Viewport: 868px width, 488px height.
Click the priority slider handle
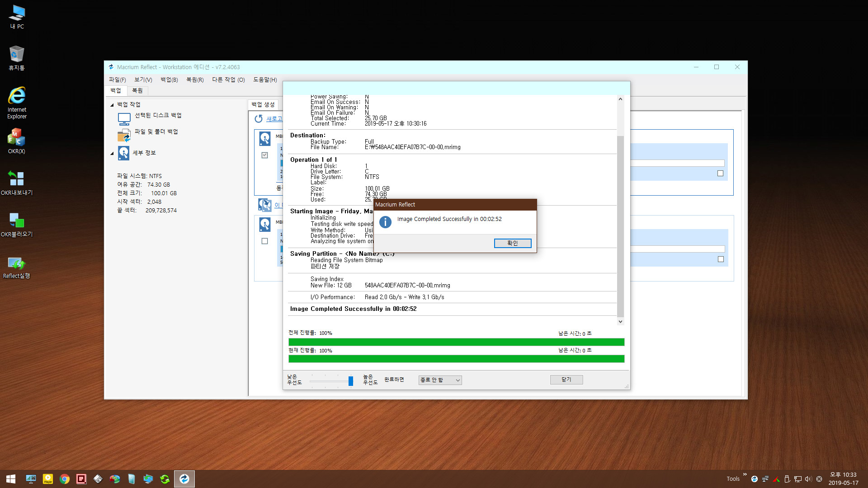tap(350, 381)
